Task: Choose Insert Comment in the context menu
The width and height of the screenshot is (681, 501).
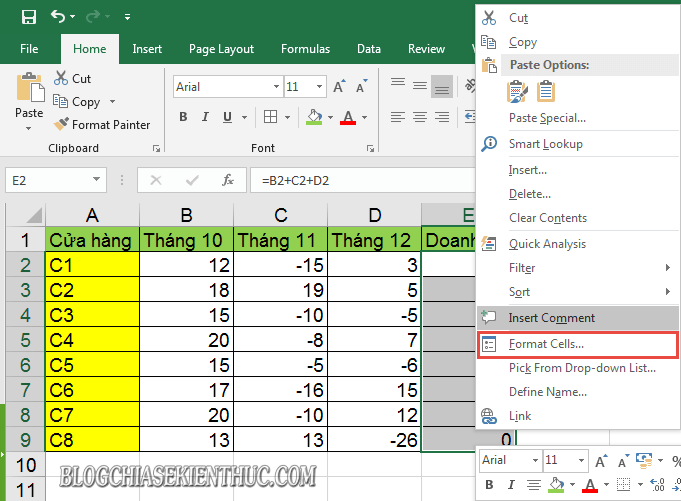Action: (578, 318)
